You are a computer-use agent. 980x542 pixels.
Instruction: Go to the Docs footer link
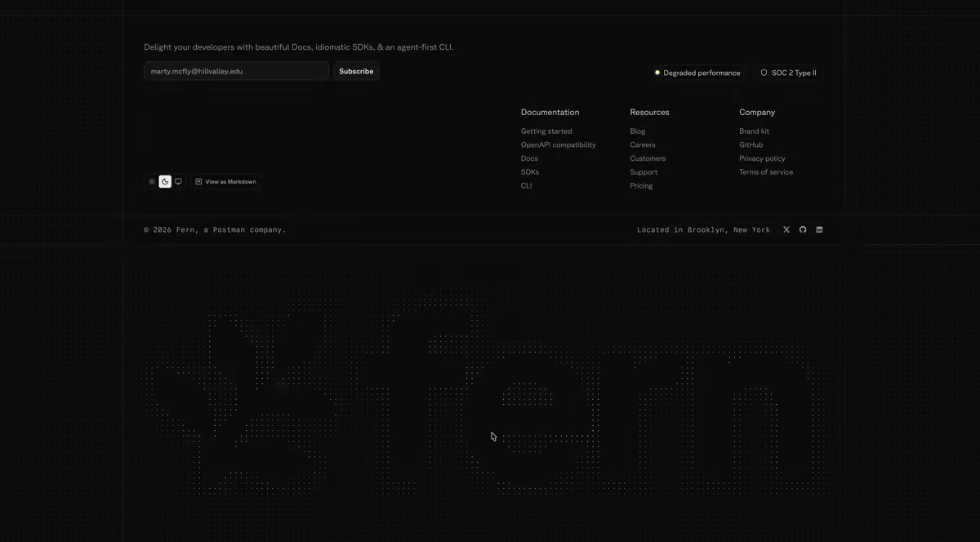pyautogui.click(x=529, y=159)
